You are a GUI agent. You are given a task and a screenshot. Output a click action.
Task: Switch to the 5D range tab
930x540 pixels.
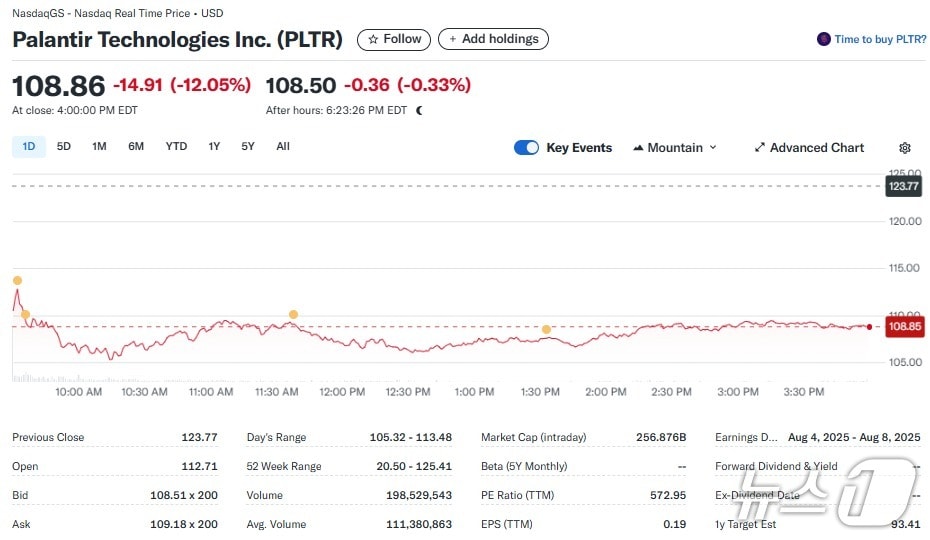pyautogui.click(x=64, y=147)
